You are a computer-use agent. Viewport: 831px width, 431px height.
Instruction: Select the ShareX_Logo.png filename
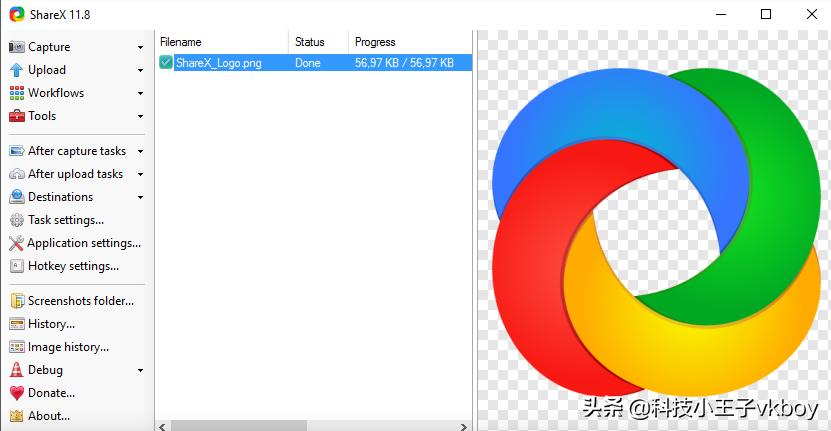(x=218, y=63)
